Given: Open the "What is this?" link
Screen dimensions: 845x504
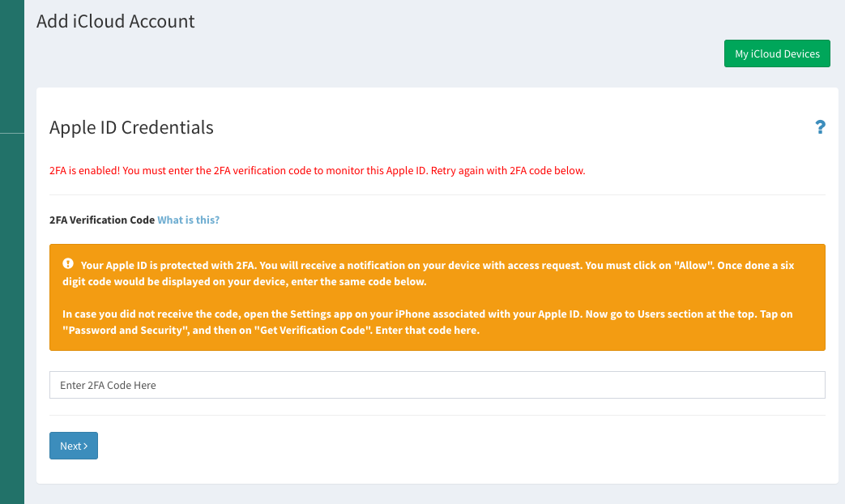Looking at the screenshot, I should (x=188, y=220).
